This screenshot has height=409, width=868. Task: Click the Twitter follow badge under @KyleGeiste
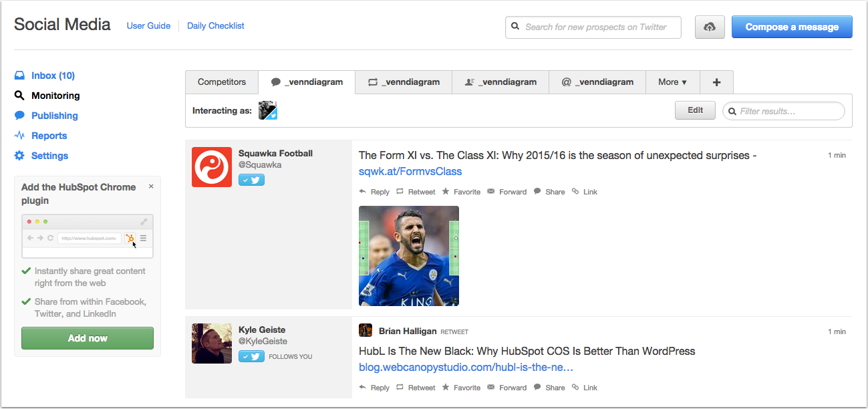[x=251, y=356]
